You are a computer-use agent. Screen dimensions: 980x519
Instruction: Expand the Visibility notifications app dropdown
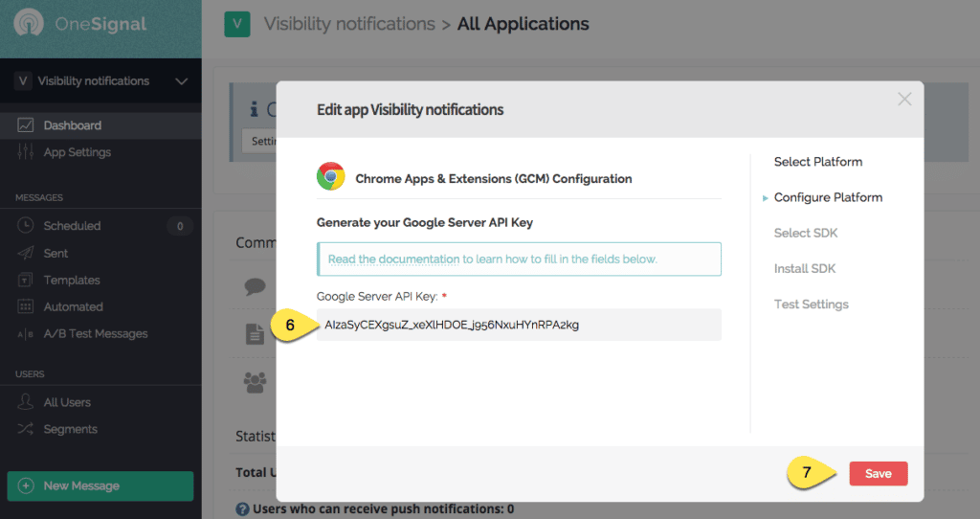[x=181, y=81]
